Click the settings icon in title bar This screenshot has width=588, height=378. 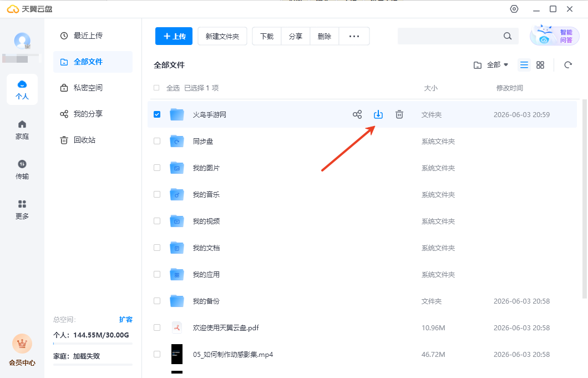point(514,9)
